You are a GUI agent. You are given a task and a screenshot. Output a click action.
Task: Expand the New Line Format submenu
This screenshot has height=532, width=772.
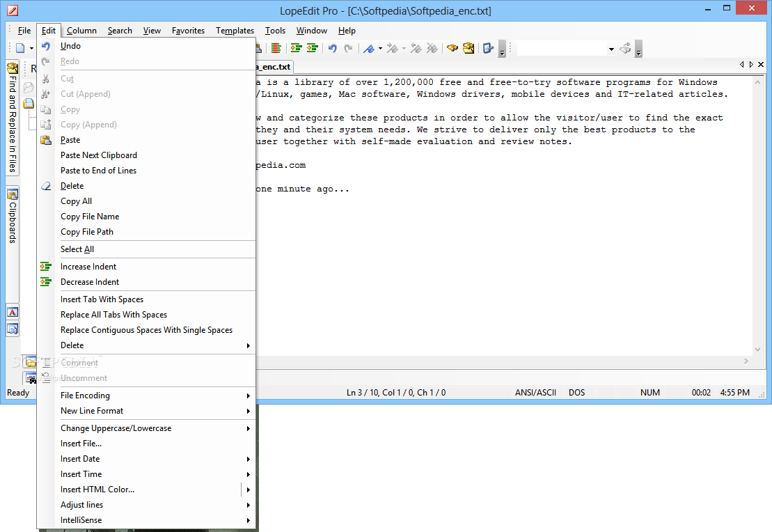pos(146,411)
